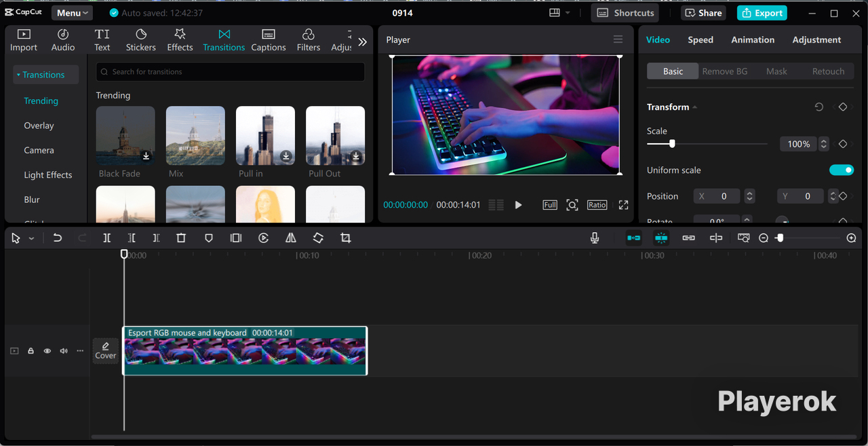Collapse the Transitions category tree
The image size is (868, 446).
pyautogui.click(x=45, y=75)
